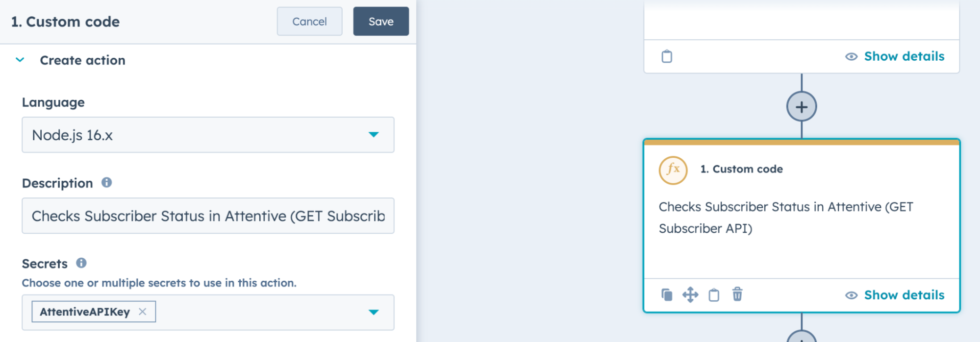Screen dimensions: 980x342
Task: Click the fx icon on Custom code card
Action: tap(673, 170)
